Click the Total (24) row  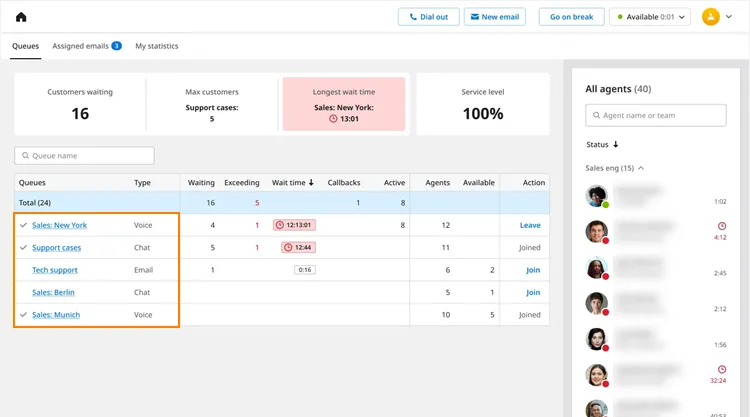point(282,203)
